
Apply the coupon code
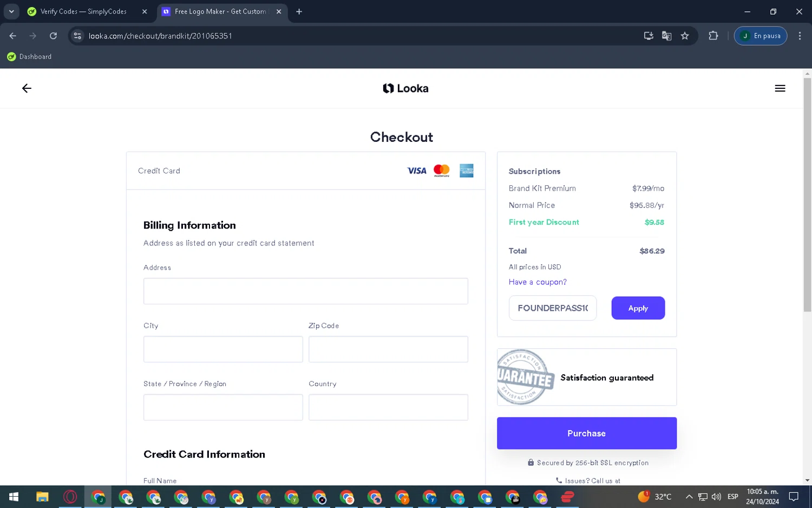tap(638, 308)
